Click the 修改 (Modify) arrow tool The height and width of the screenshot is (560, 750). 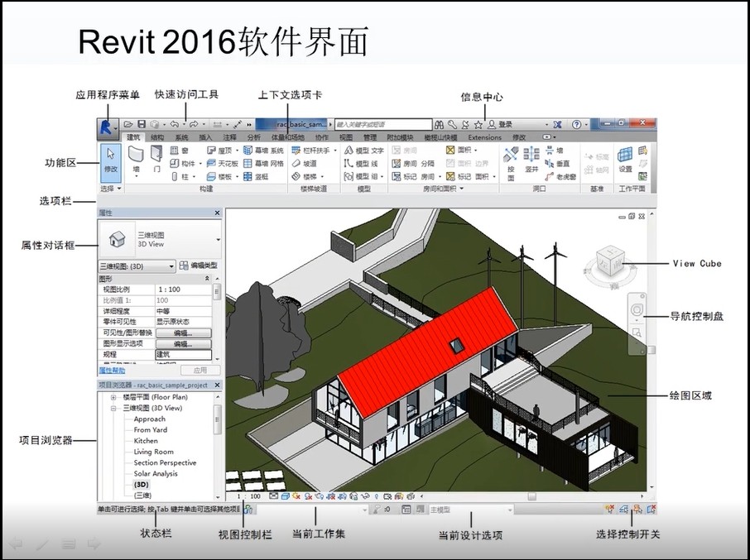pyautogui.click(x=111, y=161)
